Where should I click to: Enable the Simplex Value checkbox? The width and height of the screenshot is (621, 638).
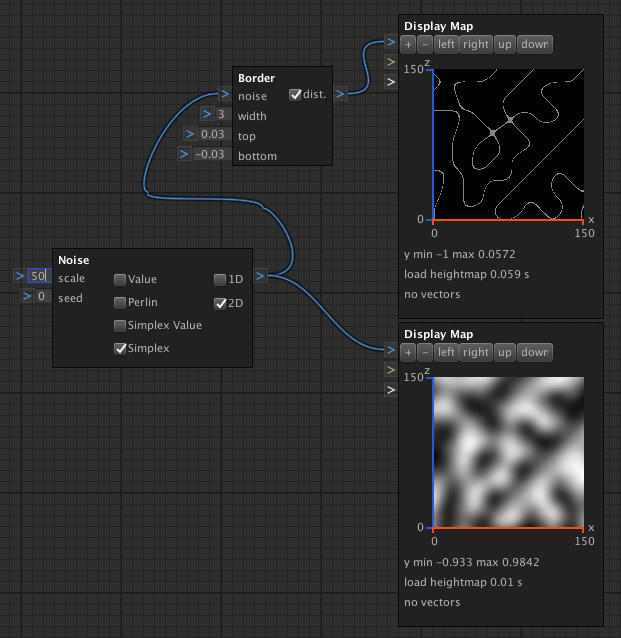(x=120, y=326)
